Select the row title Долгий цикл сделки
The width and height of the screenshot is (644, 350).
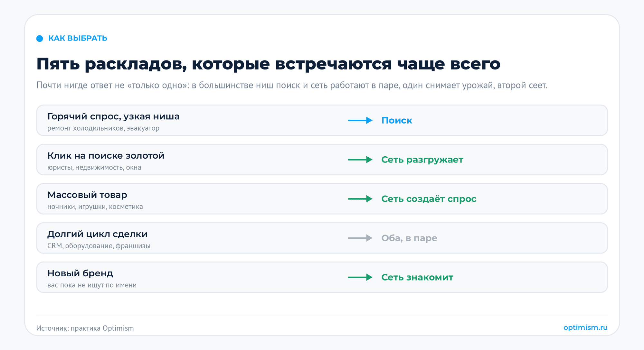tap(98, 234)
